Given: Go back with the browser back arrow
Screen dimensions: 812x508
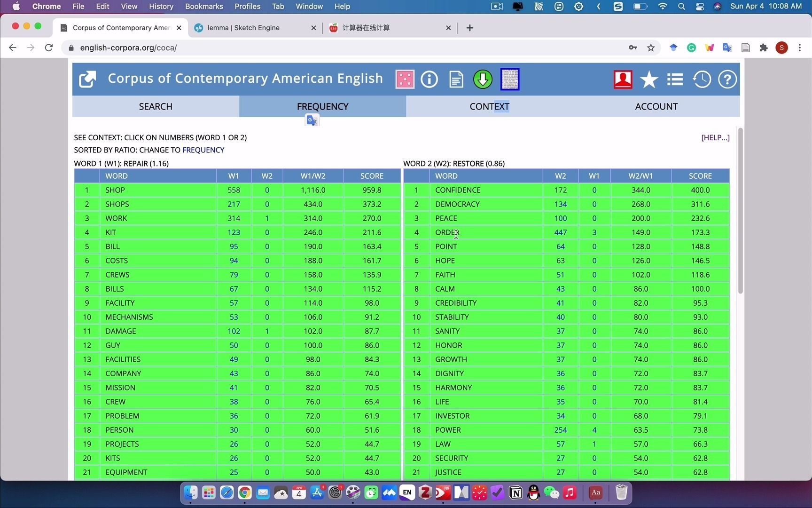Looking at the screenshot, I should pos(13,48).
